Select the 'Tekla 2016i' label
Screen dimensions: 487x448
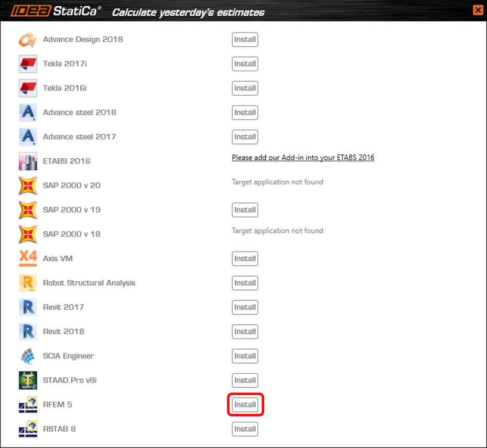pos(65,88)
